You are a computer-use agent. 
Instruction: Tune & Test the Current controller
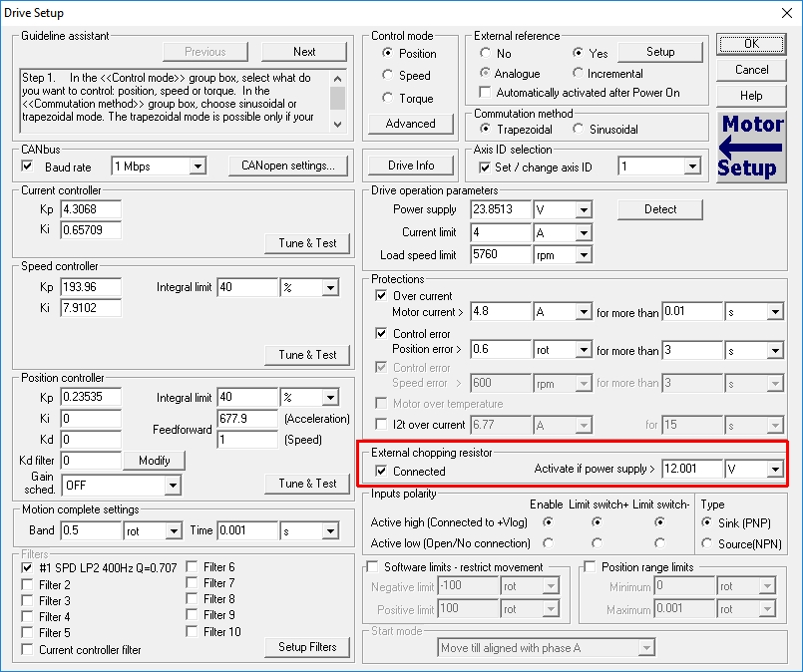pyautogui.click(x=307, y=243)
